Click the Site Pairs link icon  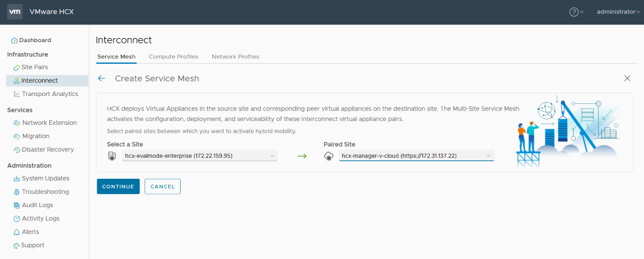[16, 68]
